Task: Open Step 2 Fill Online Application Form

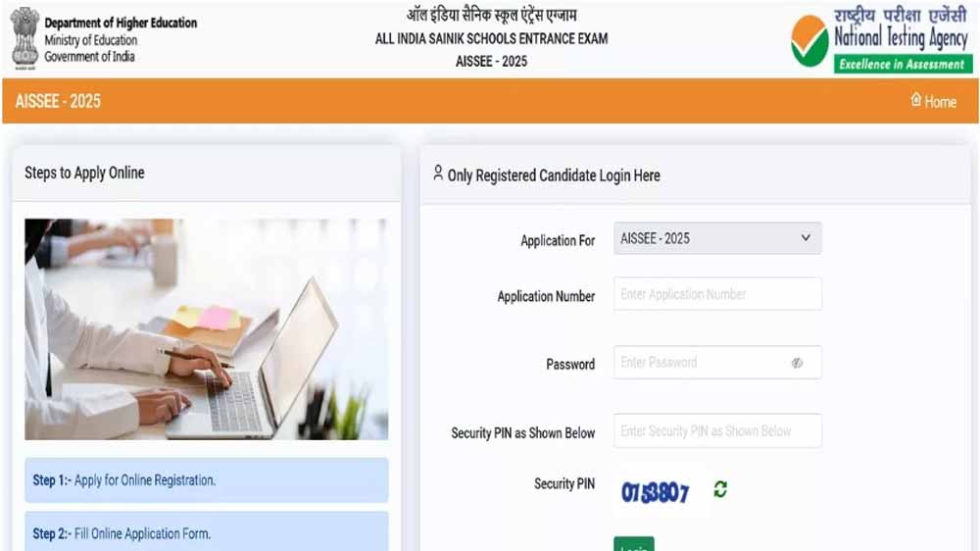Action: (206, 532)
